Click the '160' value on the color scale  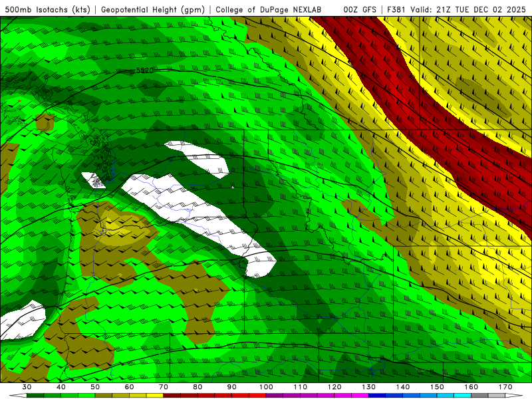471,387
